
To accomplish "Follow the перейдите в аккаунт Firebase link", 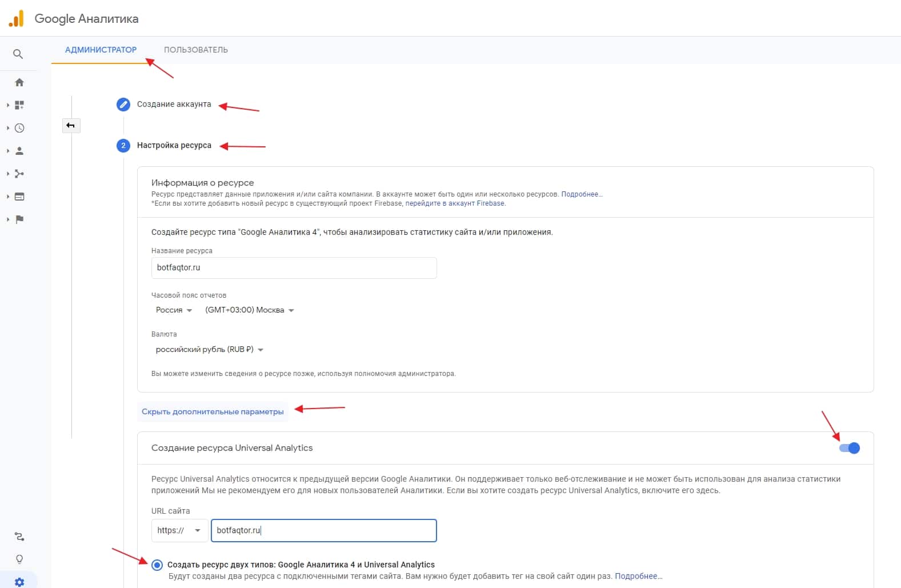I will click(455, 203).
